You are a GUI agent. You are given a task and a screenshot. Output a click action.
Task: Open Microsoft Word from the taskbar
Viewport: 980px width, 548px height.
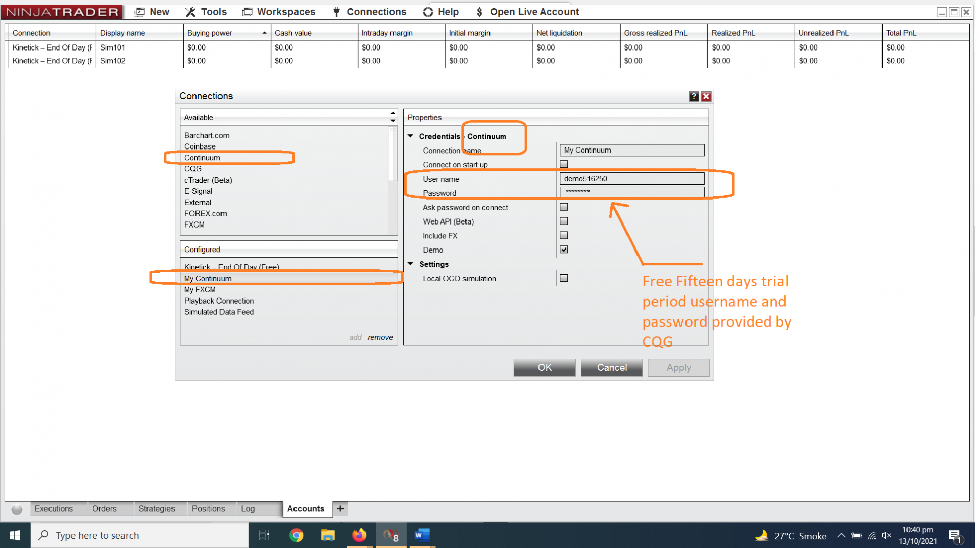[422, 535]
